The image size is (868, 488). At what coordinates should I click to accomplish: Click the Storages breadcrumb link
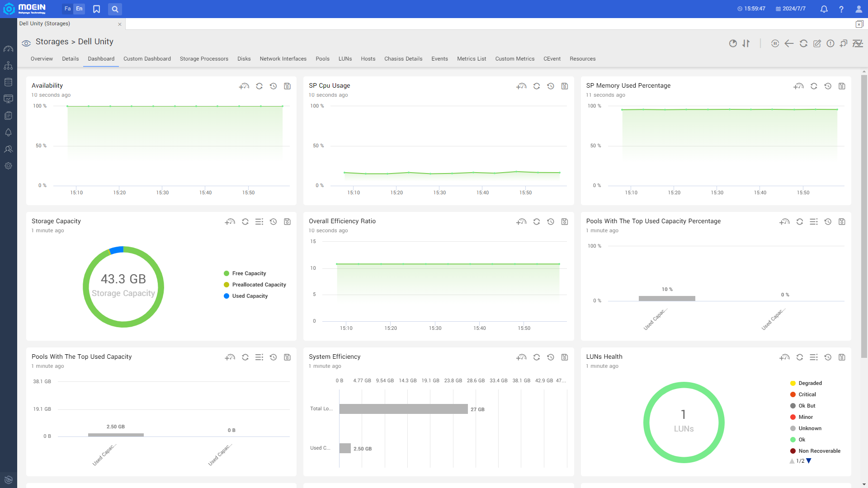tap(52, 42)
